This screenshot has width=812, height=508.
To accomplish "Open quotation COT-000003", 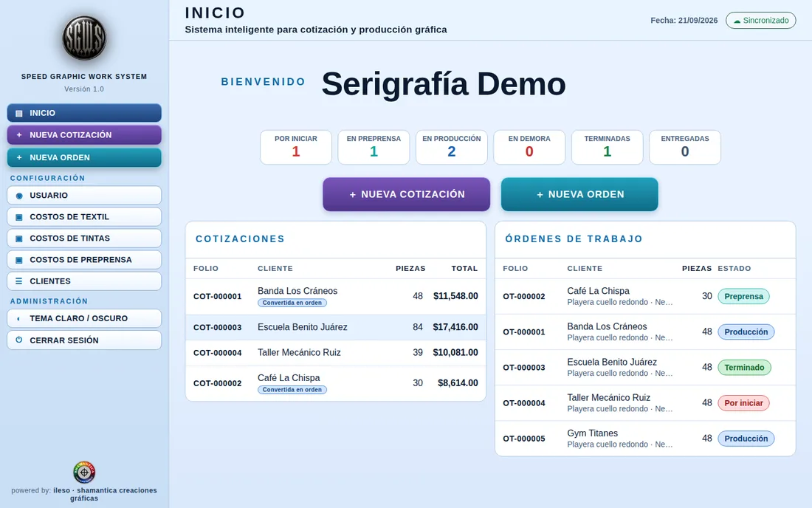I will point(336,327).
